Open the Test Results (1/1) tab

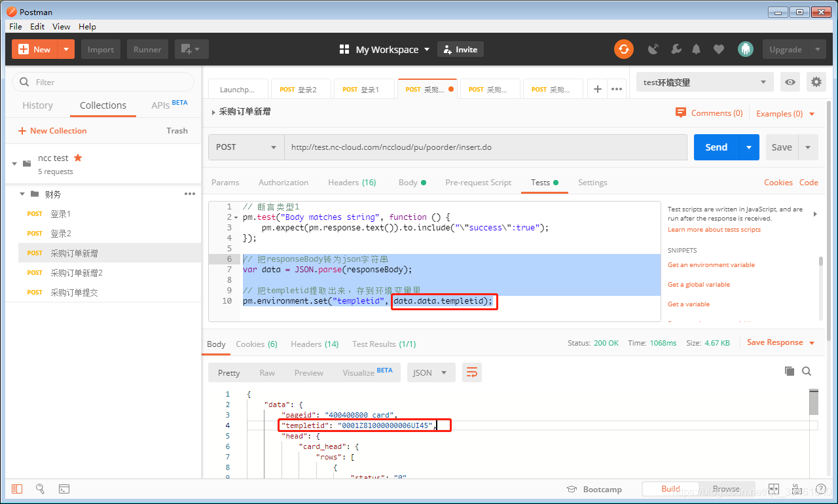(384, 344)
